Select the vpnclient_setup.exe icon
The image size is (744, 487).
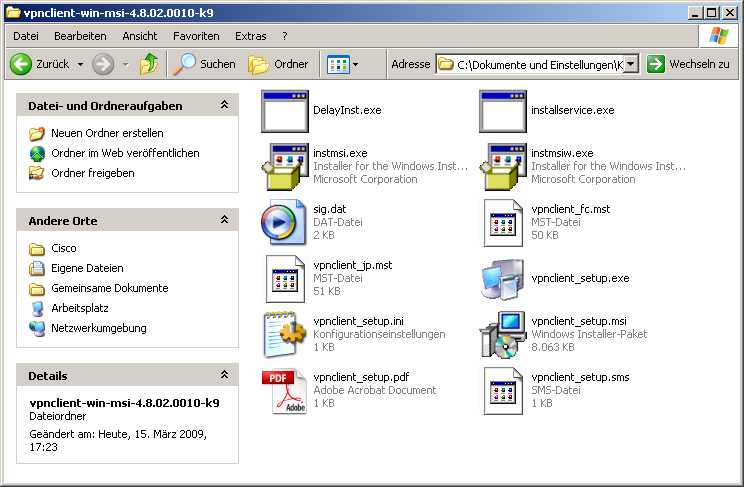coord(503,279)
